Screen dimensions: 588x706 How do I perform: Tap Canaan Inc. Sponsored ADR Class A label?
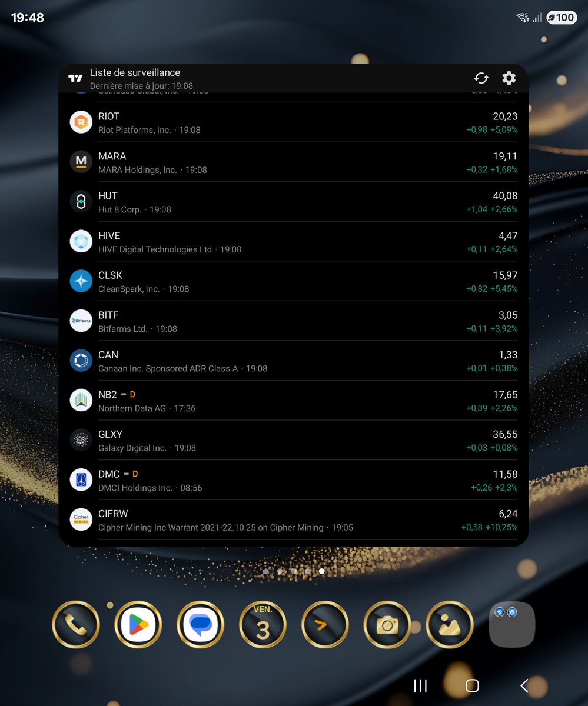(168, 368)
